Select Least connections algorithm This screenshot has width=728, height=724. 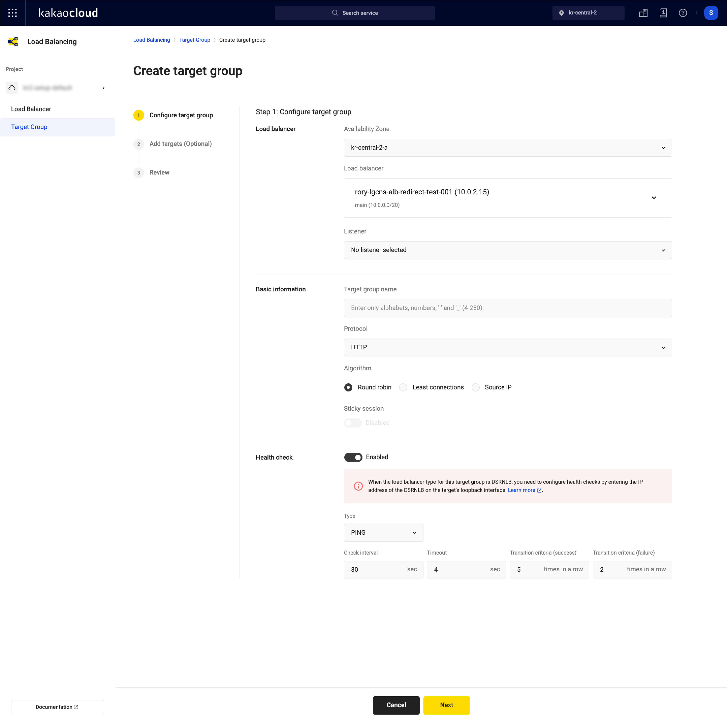403,387
